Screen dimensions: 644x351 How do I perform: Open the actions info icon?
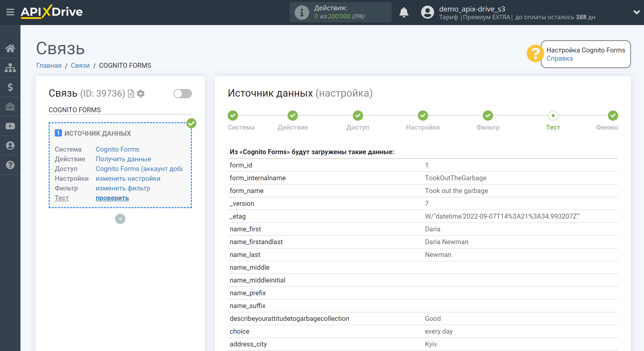tap(302, 12)
